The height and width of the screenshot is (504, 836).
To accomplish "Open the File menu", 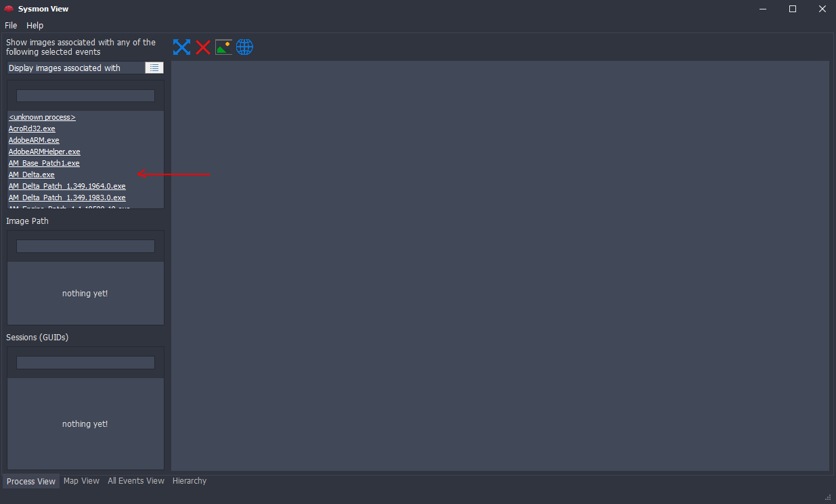I will pyautogui.click(x=11, y=25).
